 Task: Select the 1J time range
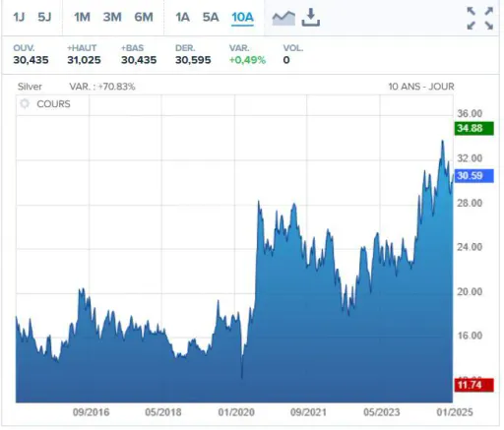click(x=19, y=17)
